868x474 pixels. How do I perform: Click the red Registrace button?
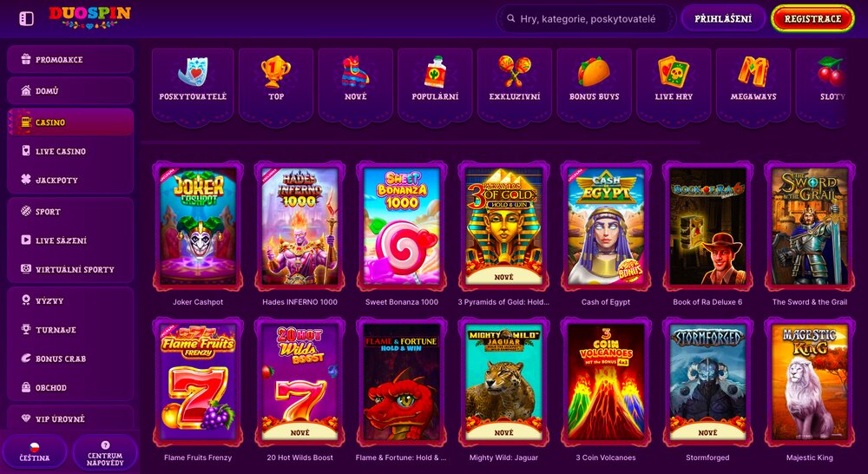(812, 19)
